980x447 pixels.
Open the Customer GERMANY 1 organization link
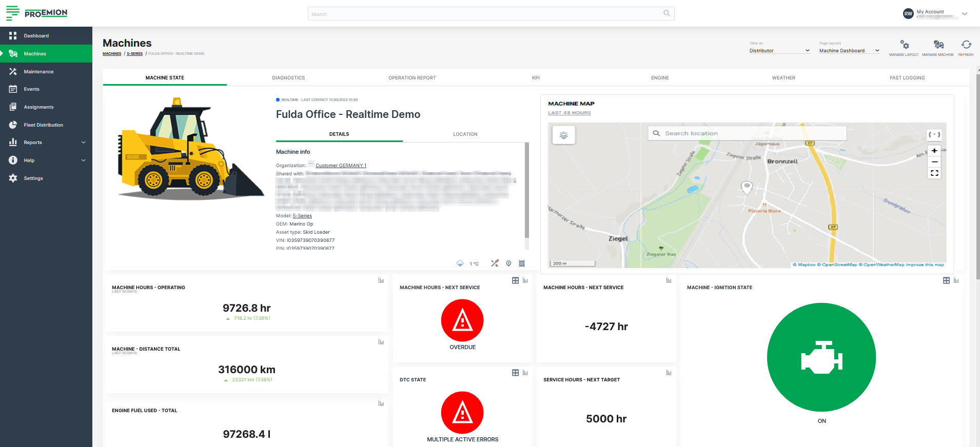tap(341, 166)
